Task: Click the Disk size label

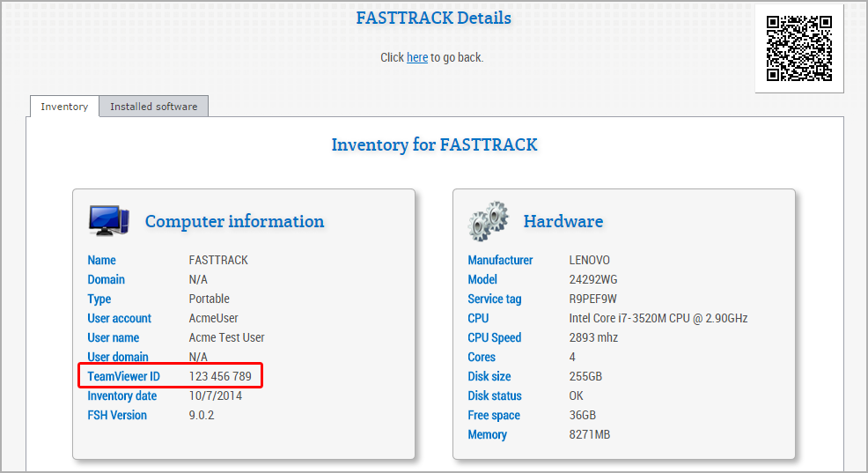Action: click(x=489, y=377)
